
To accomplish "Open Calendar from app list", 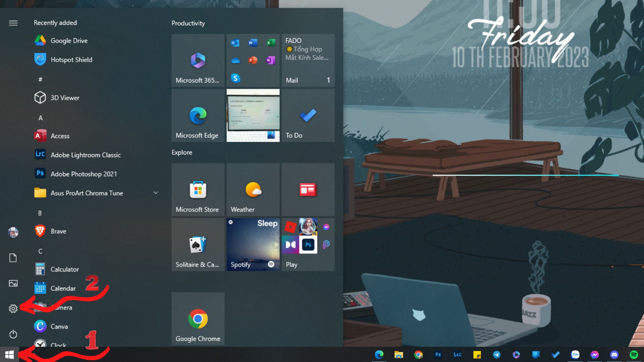I will click(96, 288).
